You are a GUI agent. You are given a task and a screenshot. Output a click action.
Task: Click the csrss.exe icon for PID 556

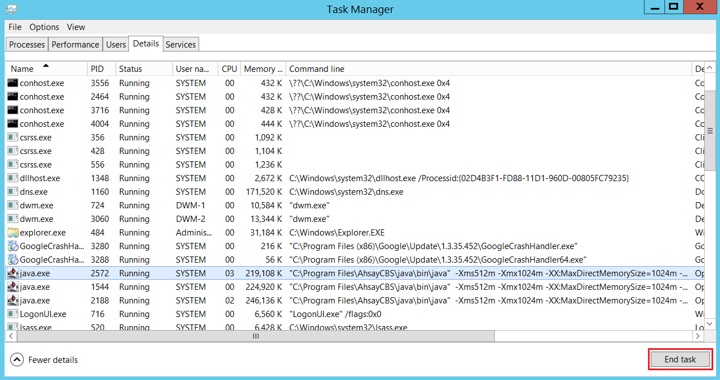[x=12, y=164]
